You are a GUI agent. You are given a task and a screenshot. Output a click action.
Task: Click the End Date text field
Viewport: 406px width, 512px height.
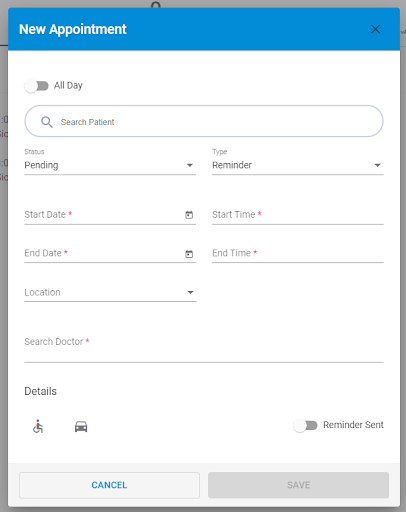click(103, 253)
